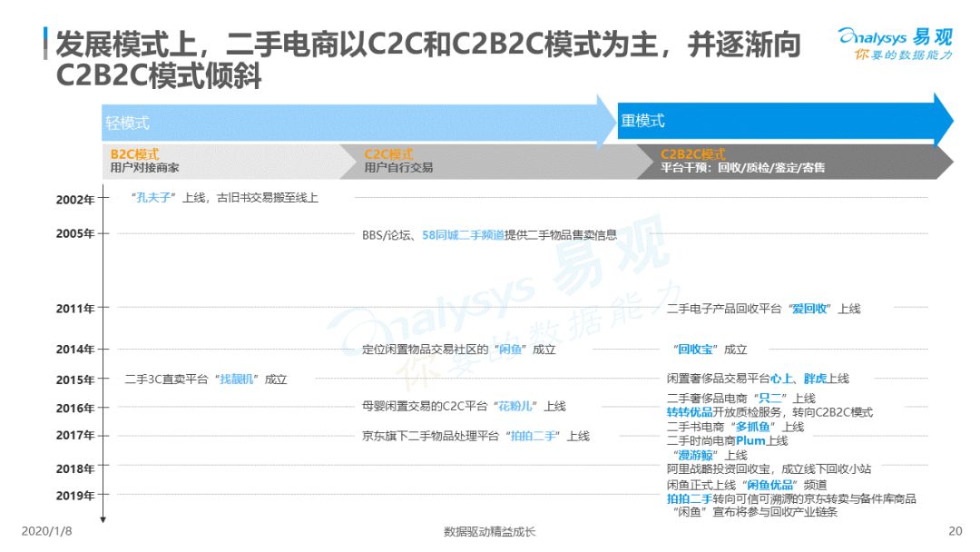Click 二手3C直卖平台 text

(x=166, y=379)
